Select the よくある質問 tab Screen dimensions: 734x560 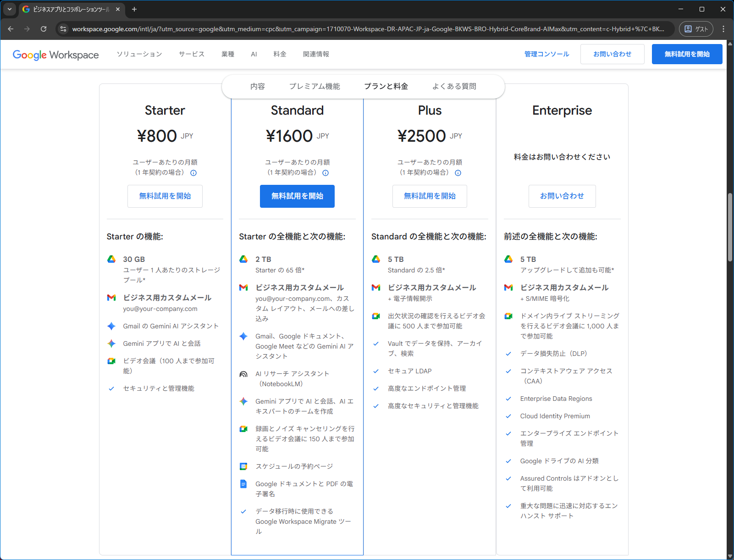[454, 86]
